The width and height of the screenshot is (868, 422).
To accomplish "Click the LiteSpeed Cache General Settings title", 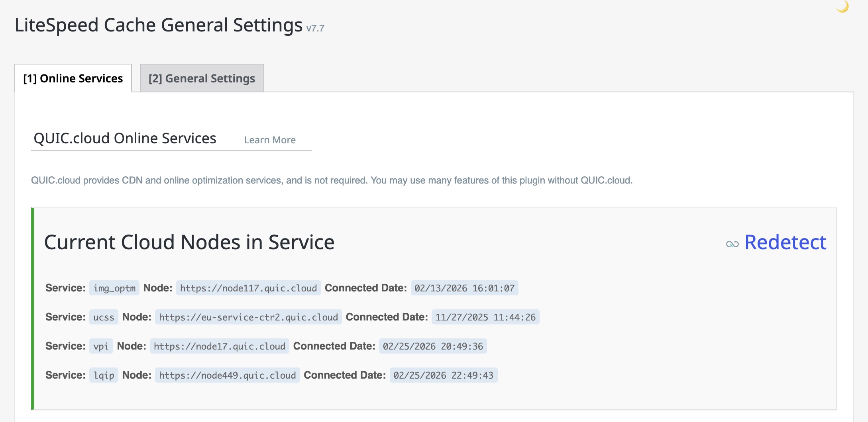I will 158,25.
